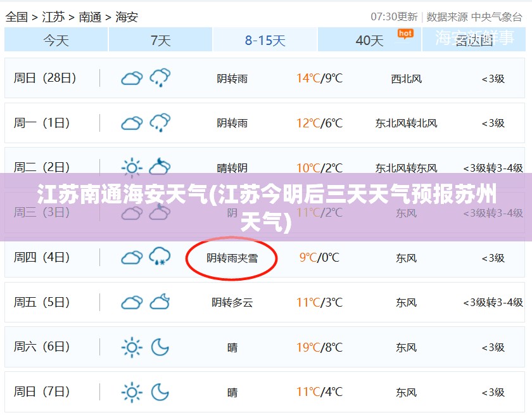Click 阴转雨夹雪 weather description
The width and height of the screenshot is (532, 415).
click(232, 259)
